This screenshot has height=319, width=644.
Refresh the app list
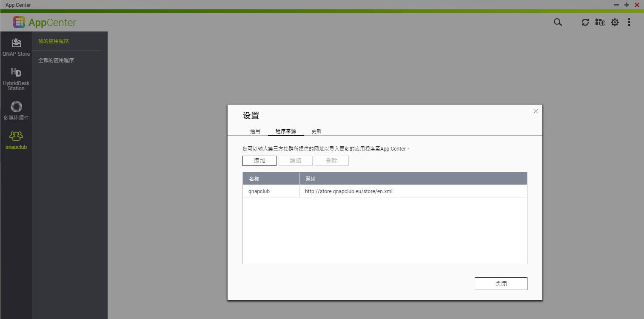coord(585,22)
